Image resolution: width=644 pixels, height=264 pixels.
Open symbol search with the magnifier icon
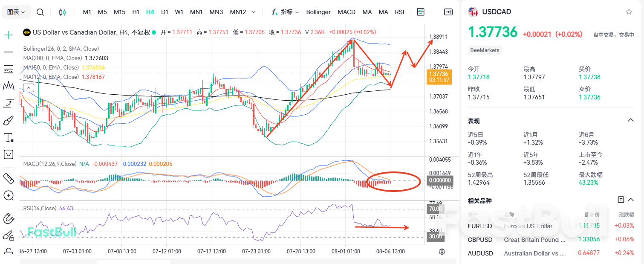pyautogui.click(x=40, y=12)
